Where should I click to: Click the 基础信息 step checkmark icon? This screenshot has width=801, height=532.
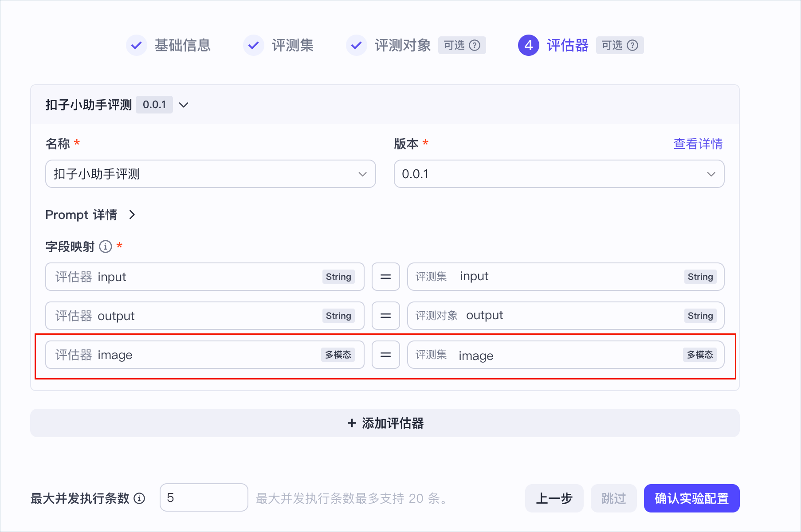[x=137, y=45]
